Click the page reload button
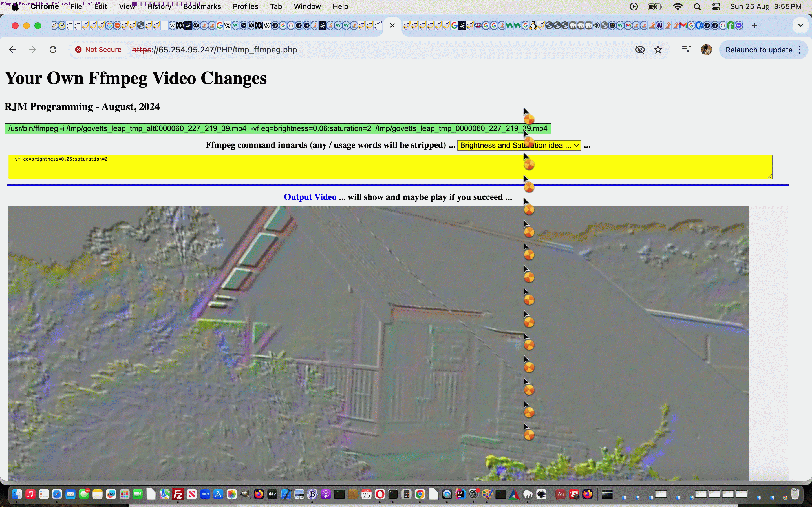812x507 pixels. pyautogui.click(x=53, y=50)
